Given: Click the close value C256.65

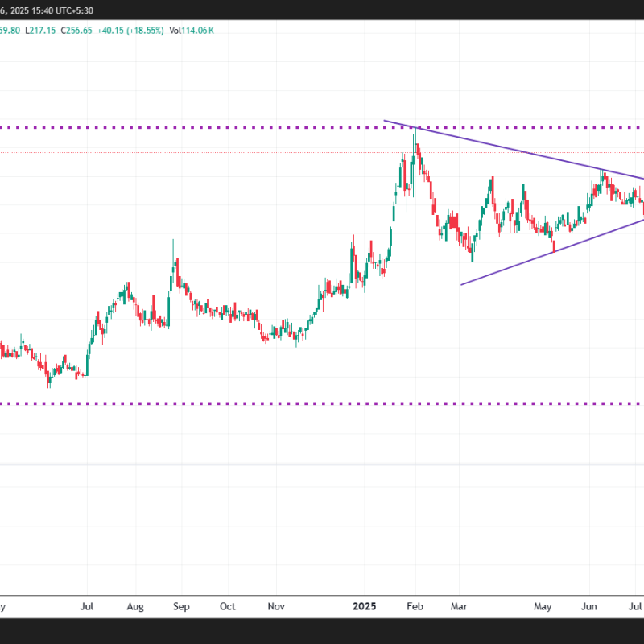Looking at the screenshot, I should click(79, 31).
